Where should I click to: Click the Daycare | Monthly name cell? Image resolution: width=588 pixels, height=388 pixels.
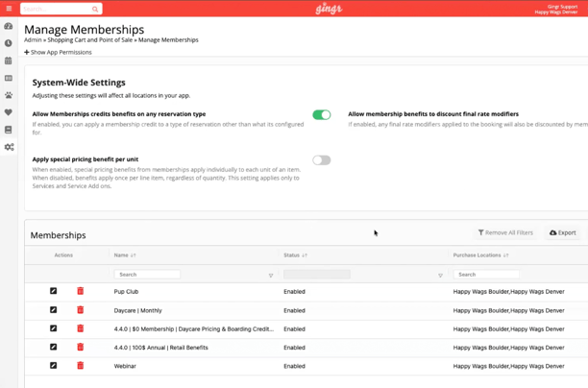tap(138, 310)
